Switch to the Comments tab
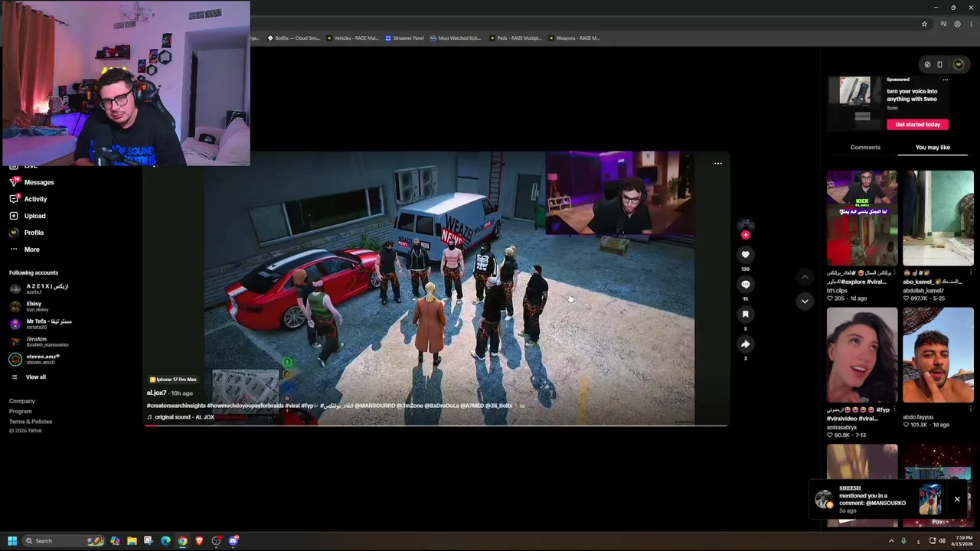This screenshot has width=980, height=551. [x=865, y=147]
